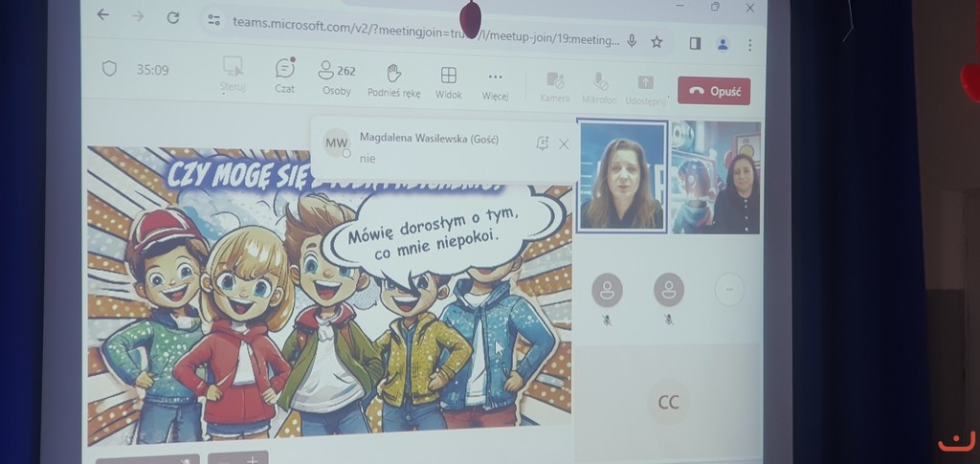The height and width of the screenshot is (464, 980).
Task: Click the shared comic slide image
Action: click(329, 294)
